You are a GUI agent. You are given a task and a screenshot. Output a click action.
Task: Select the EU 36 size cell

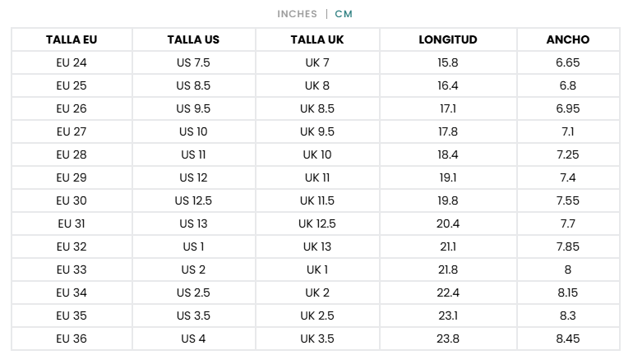click(72, 339)
